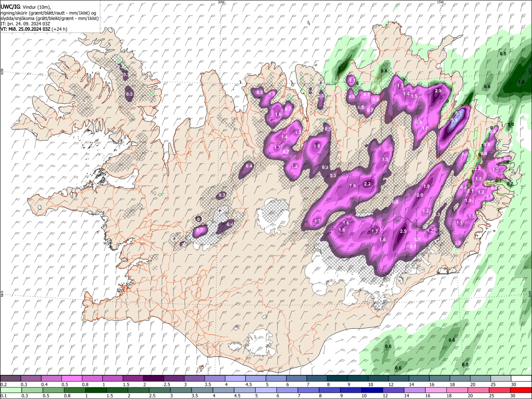
Task: Click the 6 slate-blue swatch in upper legend row
Action: pos(297,379)
